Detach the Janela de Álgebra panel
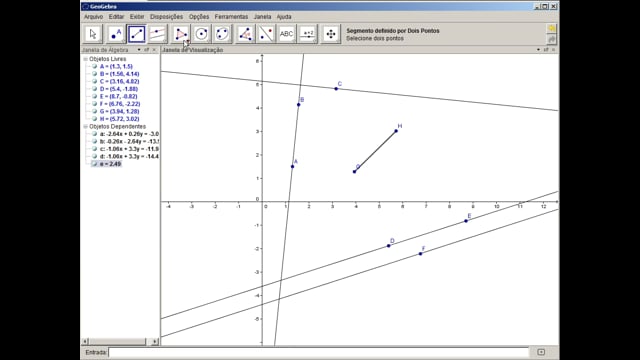This screenshot has height=360, width=640. [147, 50]
